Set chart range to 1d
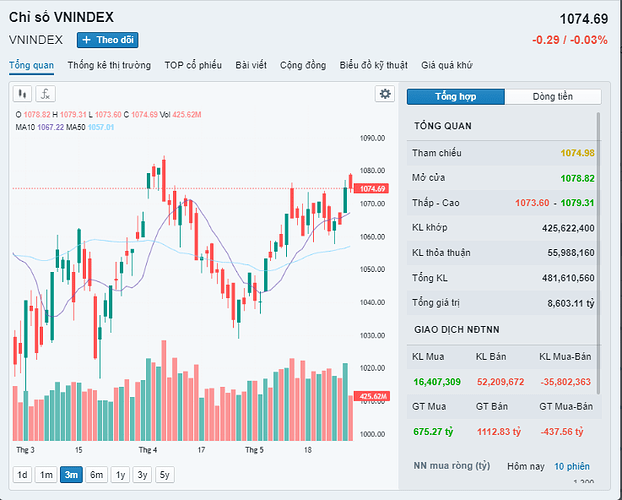 (21, 475)
